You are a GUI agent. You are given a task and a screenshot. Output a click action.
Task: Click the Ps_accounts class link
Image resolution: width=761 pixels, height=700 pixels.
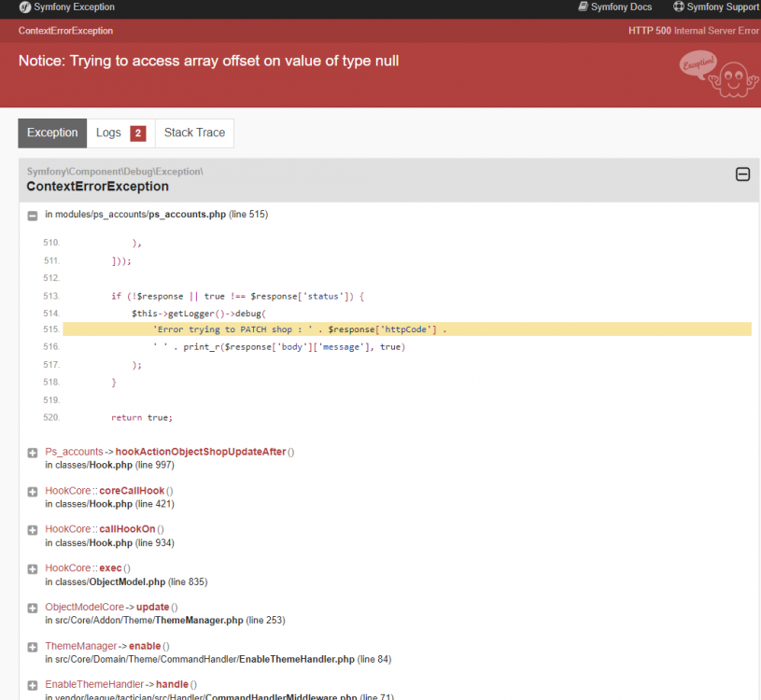pos(74,451)
